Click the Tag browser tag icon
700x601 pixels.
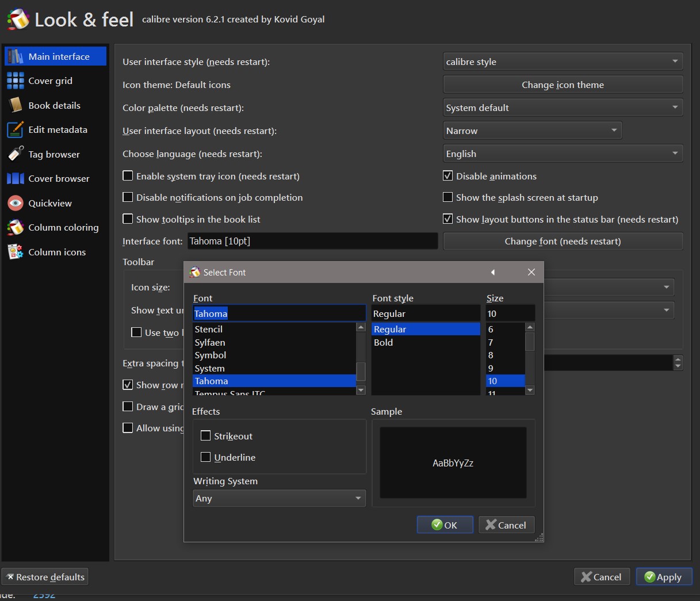16,154
